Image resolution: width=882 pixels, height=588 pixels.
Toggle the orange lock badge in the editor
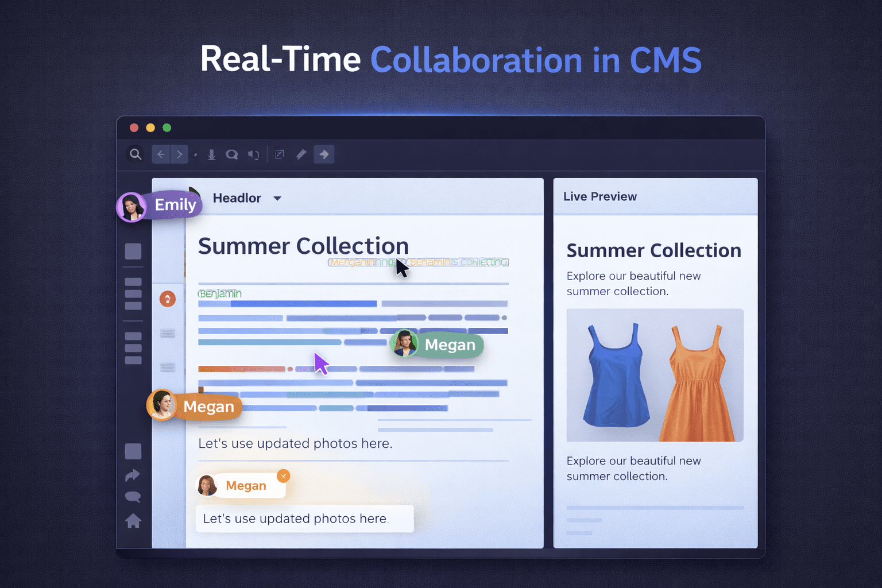[168, 298]
